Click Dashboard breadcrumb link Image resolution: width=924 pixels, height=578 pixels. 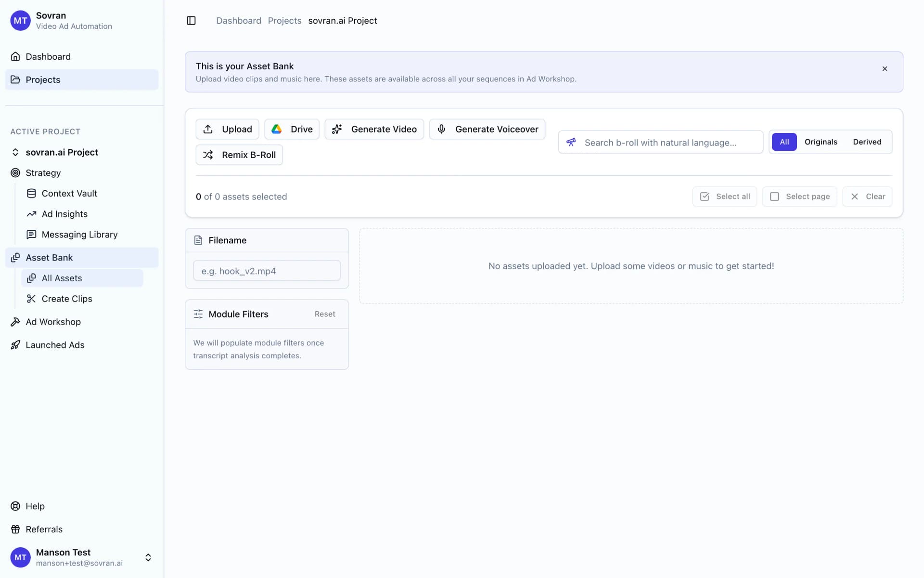pos(239,21)
